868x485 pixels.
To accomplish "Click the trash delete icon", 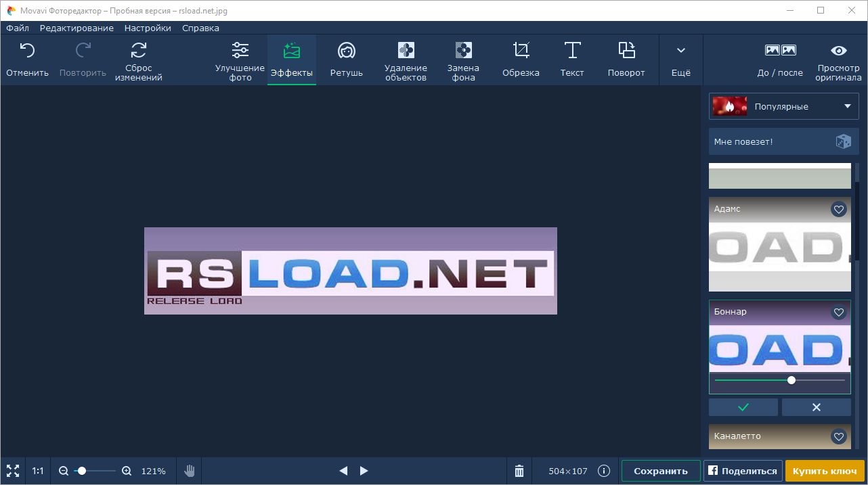I will point(519,471).
